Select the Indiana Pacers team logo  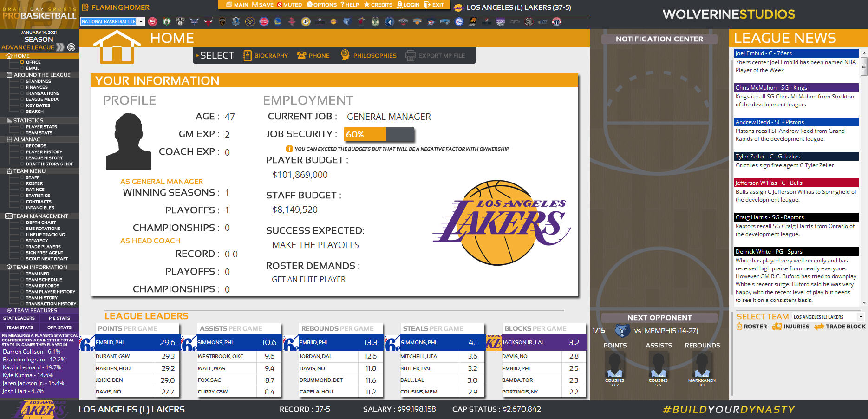tap(306, 21)
